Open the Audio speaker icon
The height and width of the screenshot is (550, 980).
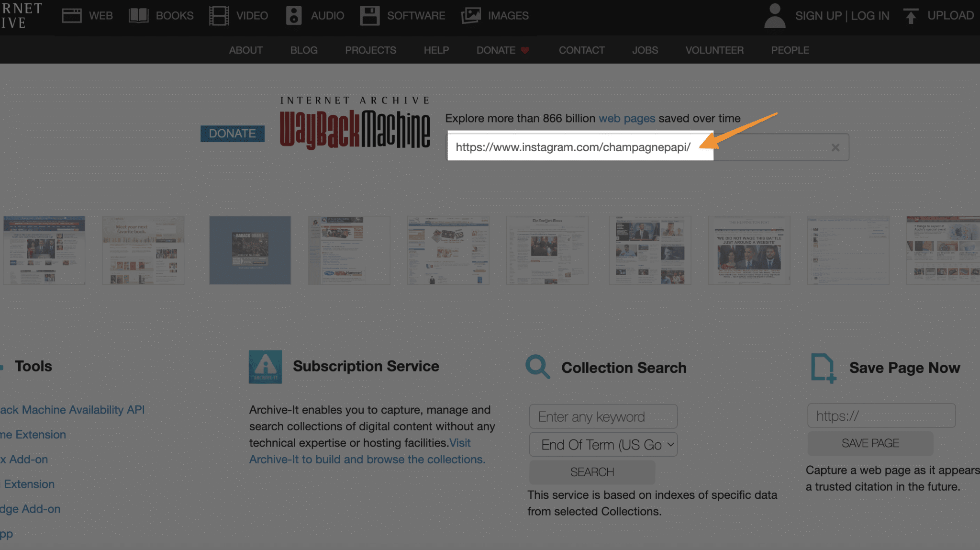[x=294, y=15]
